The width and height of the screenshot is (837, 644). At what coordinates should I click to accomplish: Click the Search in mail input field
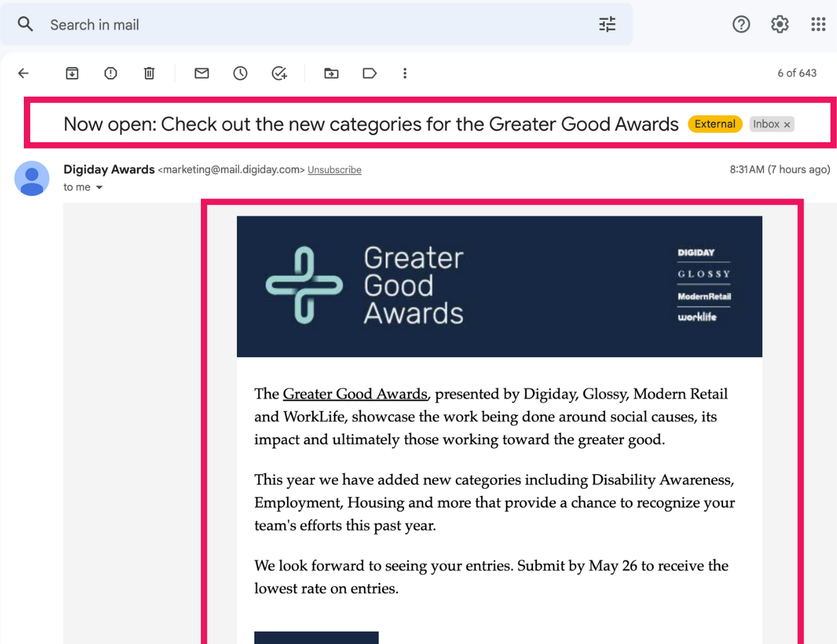tap(193, 24)
